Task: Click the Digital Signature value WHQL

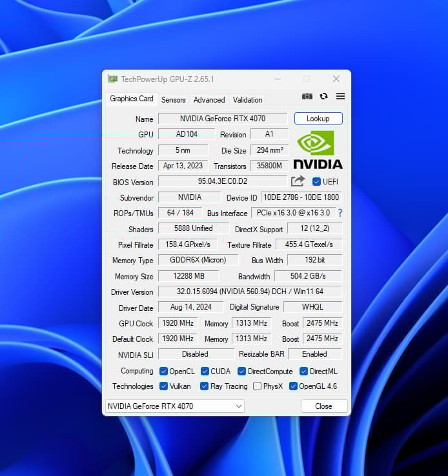Action: tap(312, 307)
